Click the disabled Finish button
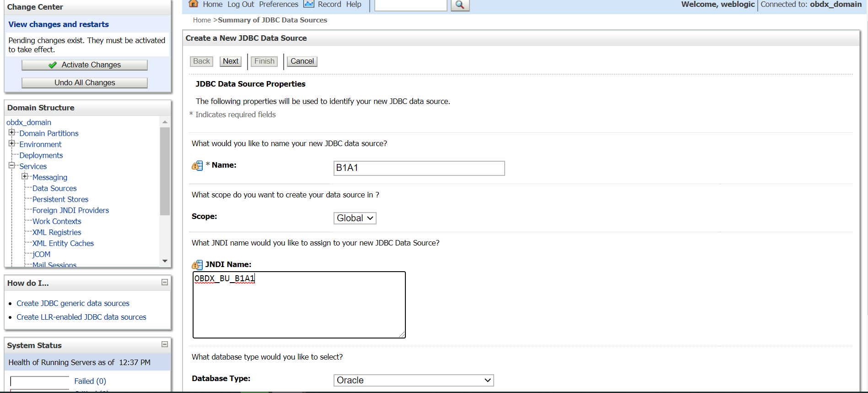This screenshot has height=393, width=868. tap(264, 61)
